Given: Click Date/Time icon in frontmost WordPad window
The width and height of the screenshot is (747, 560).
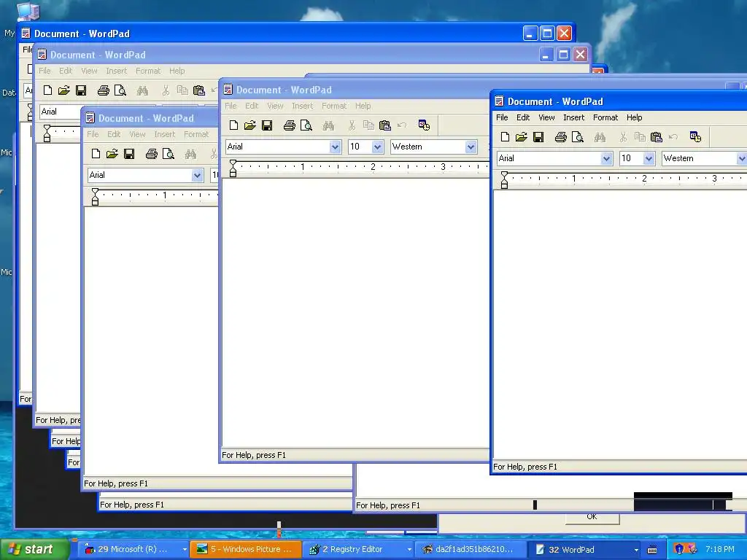Looking at the screenshot, I should click(x=695, y=137).
